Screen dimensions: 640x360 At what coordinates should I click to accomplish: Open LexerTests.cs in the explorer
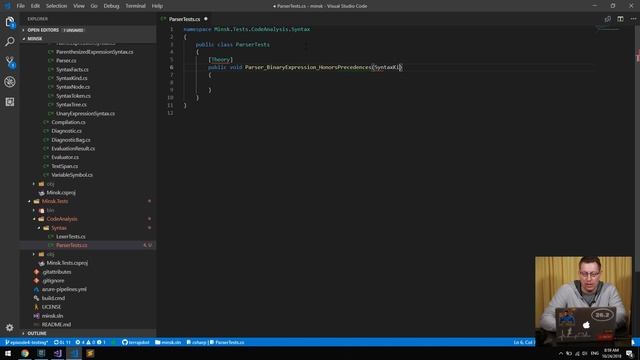click(x=71, y=236)
